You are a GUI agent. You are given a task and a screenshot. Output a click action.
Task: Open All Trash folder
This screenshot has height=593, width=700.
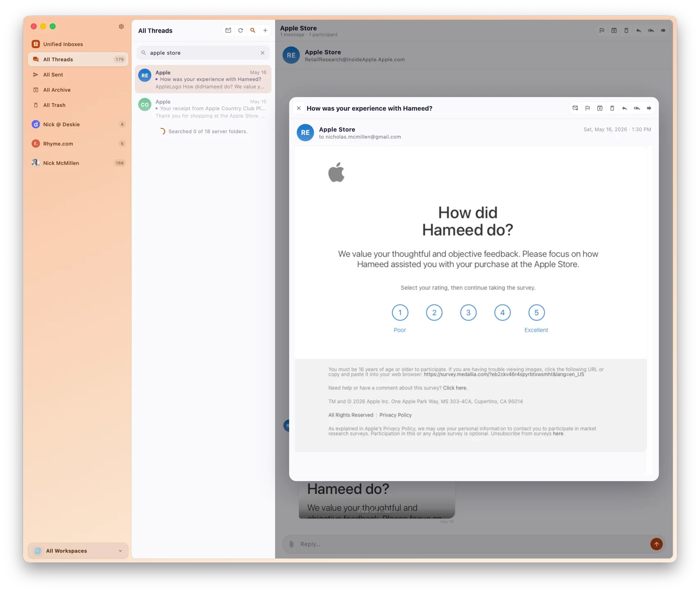pyautogui.click(x=78, y=105)
